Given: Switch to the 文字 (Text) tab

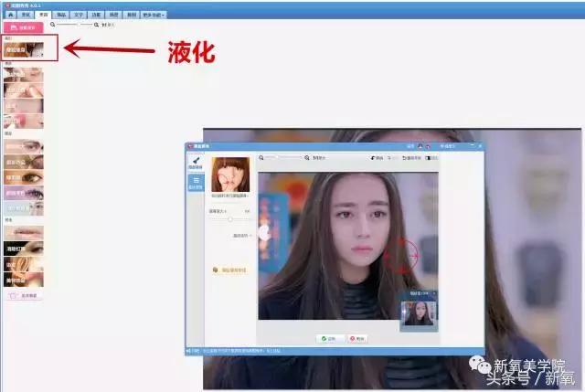Looking at the screenshot, I should (79, 15).
